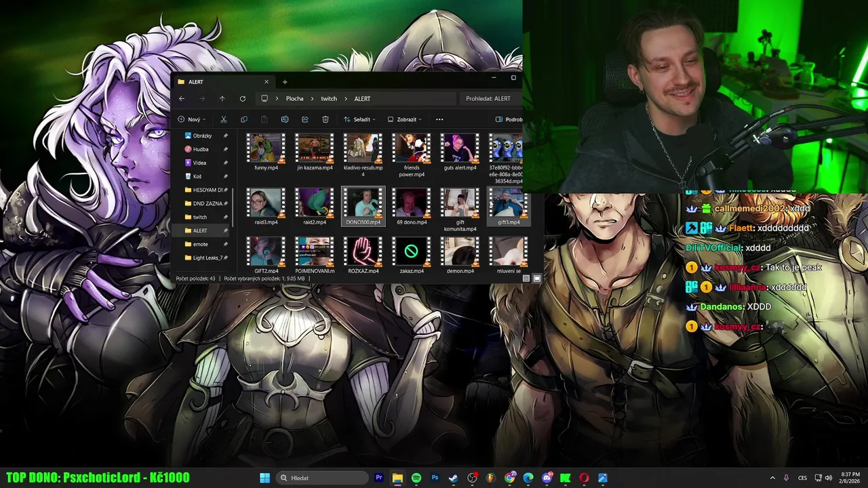Open the Photos app from the taskbar
Viewport: 868px width, 488px height.
602,478
